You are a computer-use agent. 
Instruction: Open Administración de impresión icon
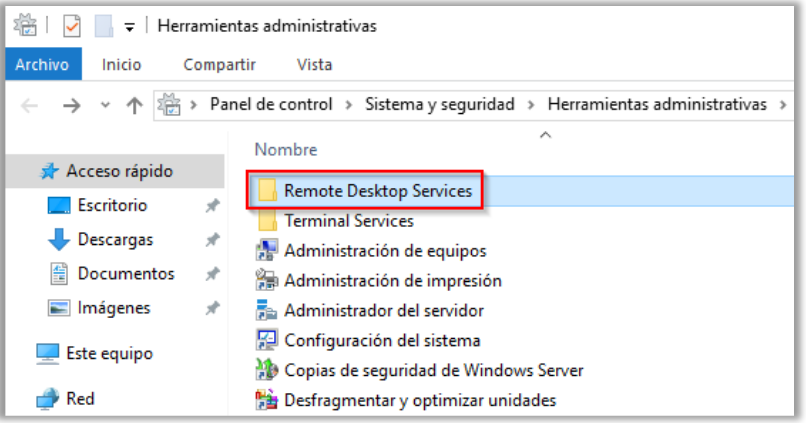click(x=266, y=280)
